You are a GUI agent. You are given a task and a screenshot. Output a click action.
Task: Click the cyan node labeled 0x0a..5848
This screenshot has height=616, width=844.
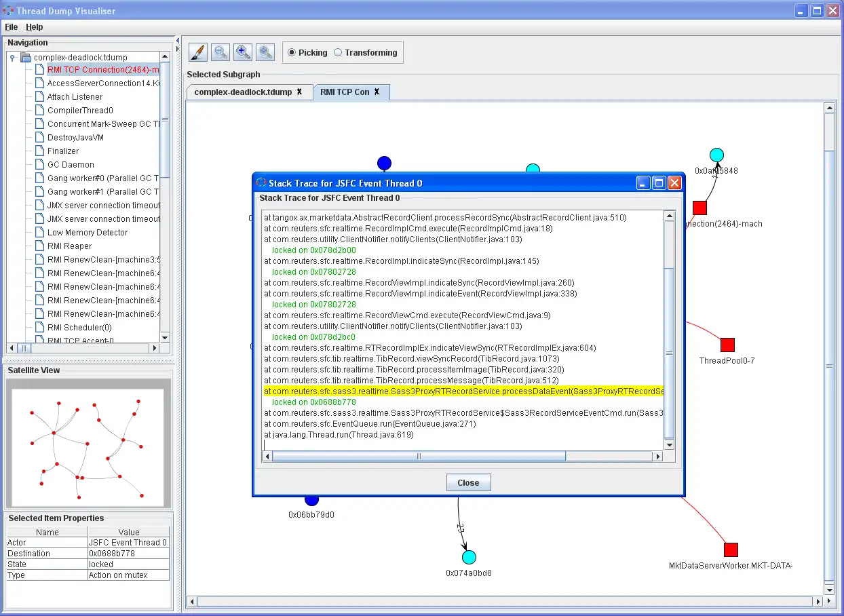tap(716, 155)
